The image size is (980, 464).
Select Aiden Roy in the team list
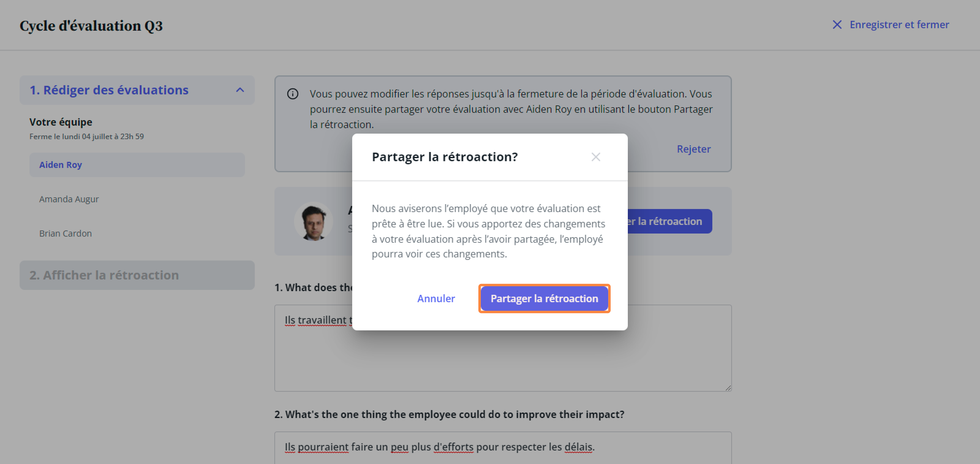point(137,165)
